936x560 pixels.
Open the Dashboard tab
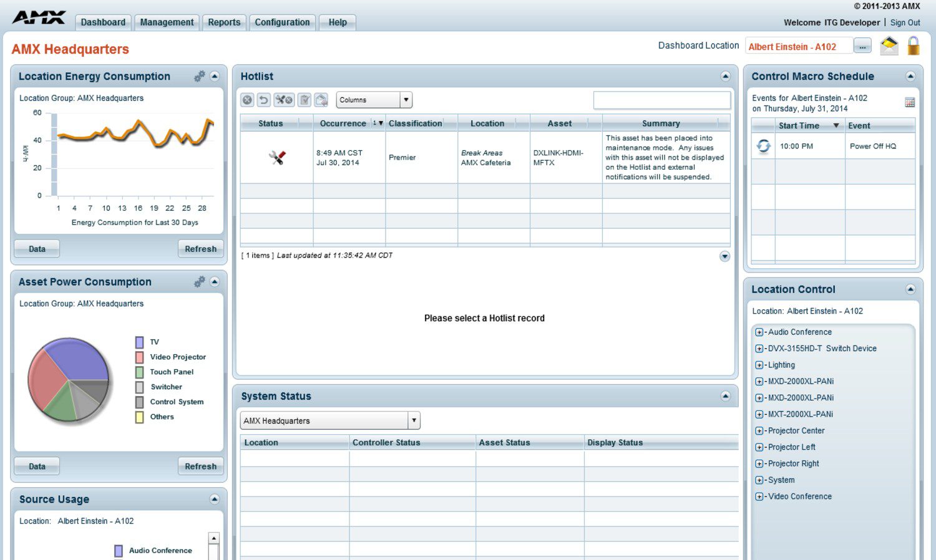[x=103, y=22]
